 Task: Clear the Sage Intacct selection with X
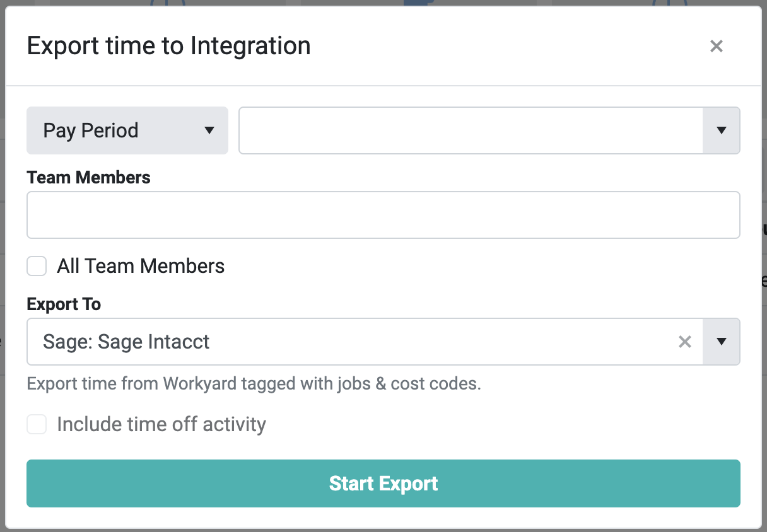pos(684,342)
